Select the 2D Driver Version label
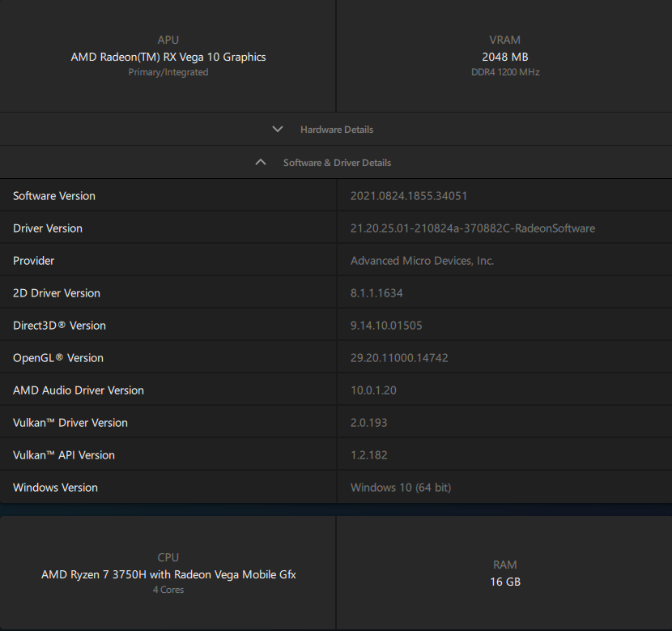 (57, 293)
